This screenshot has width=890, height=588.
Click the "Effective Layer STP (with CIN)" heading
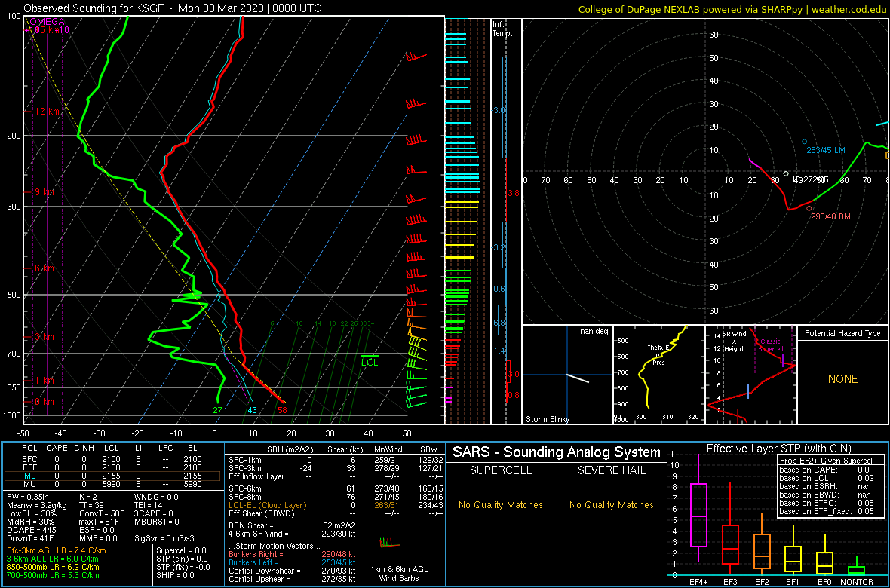point(777,449)
